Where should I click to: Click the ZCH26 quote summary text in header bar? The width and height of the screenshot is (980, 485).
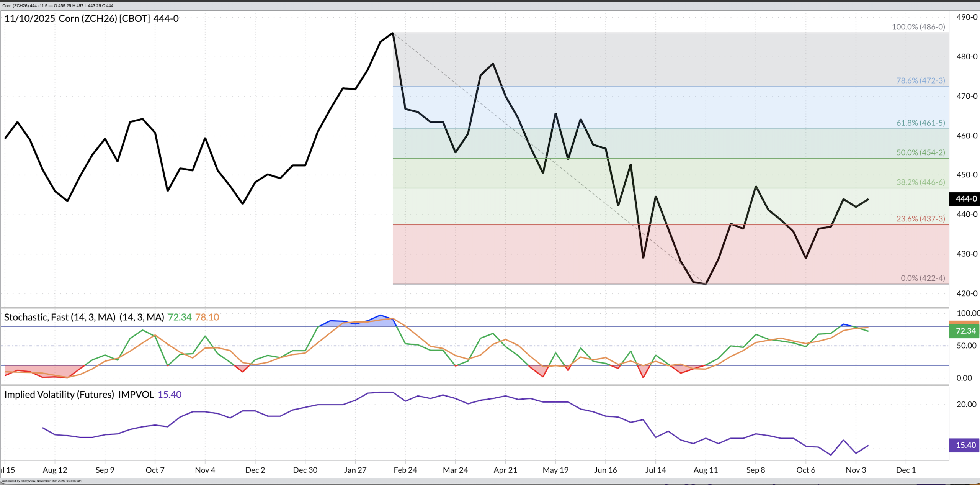click(x=57, y=6)
